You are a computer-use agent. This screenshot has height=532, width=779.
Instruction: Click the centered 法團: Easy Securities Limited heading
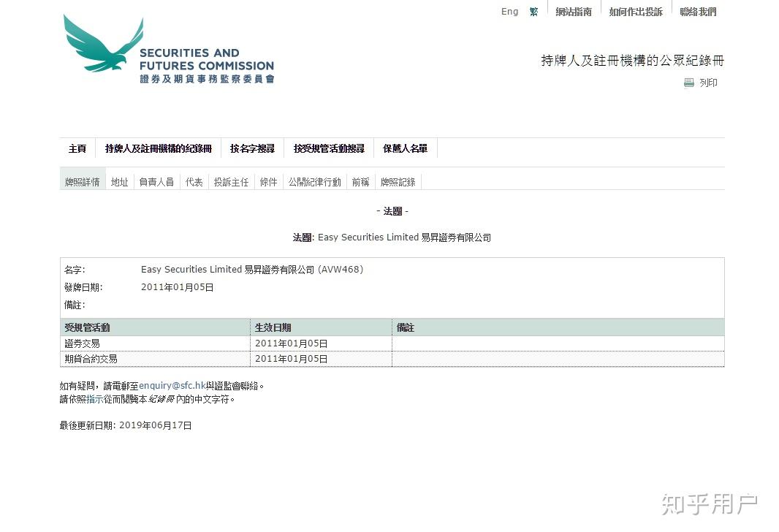392,237
